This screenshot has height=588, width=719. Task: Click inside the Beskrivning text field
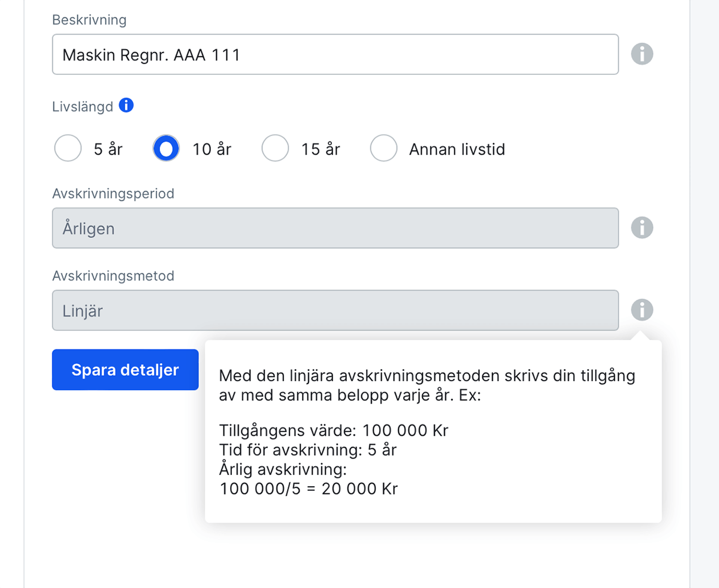(336, 54)
